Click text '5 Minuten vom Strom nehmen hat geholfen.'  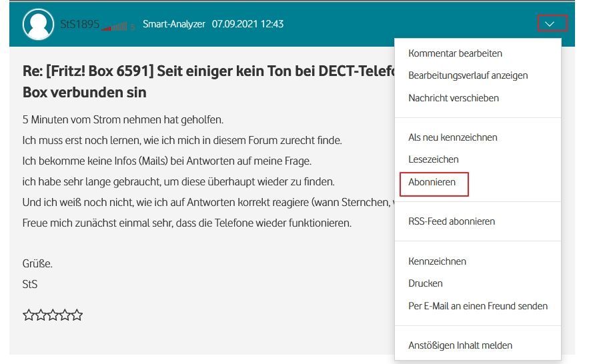tap(123, 120)
